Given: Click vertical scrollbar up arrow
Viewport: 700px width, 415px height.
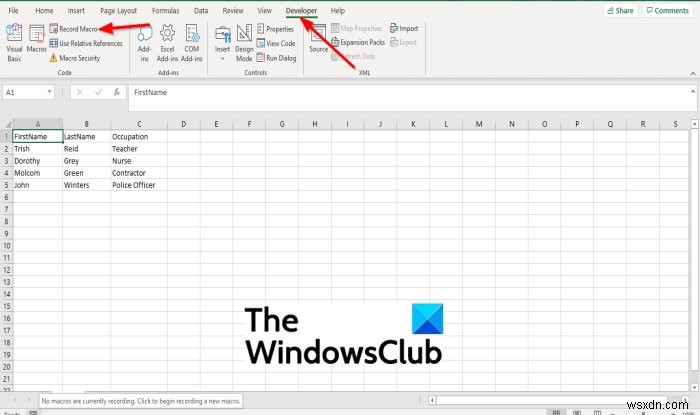Looking at the screenshot, I should coord(694,124).
